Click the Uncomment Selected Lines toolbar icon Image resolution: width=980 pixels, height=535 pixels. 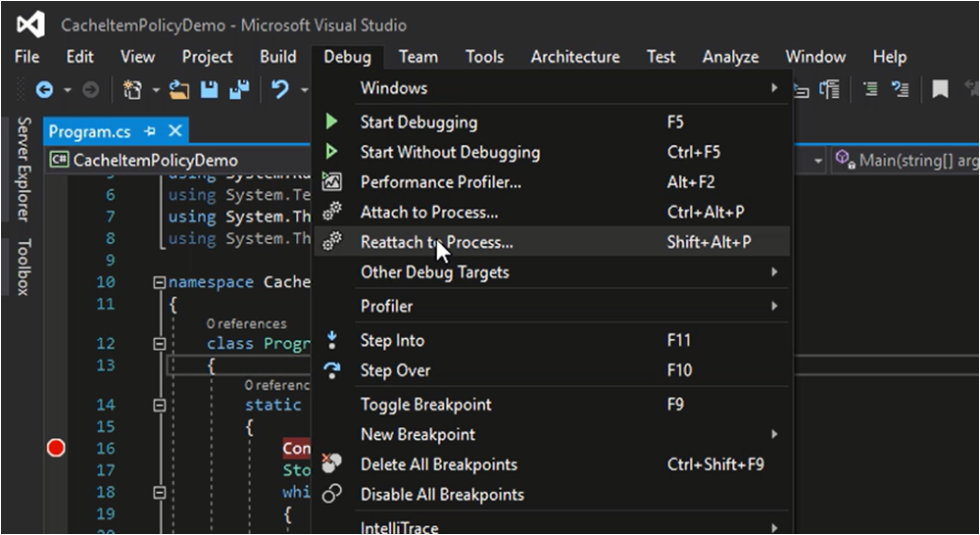pos(900,89)
